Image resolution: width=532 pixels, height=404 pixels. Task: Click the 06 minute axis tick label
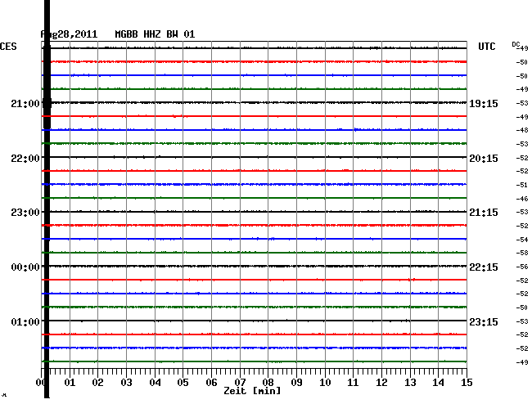pos(211,382)
